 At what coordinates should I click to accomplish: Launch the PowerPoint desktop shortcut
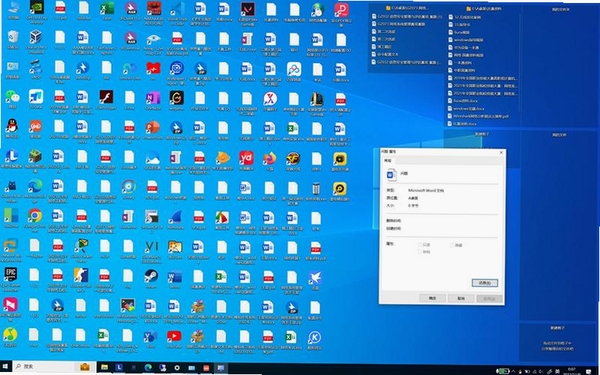click(152, 128)
